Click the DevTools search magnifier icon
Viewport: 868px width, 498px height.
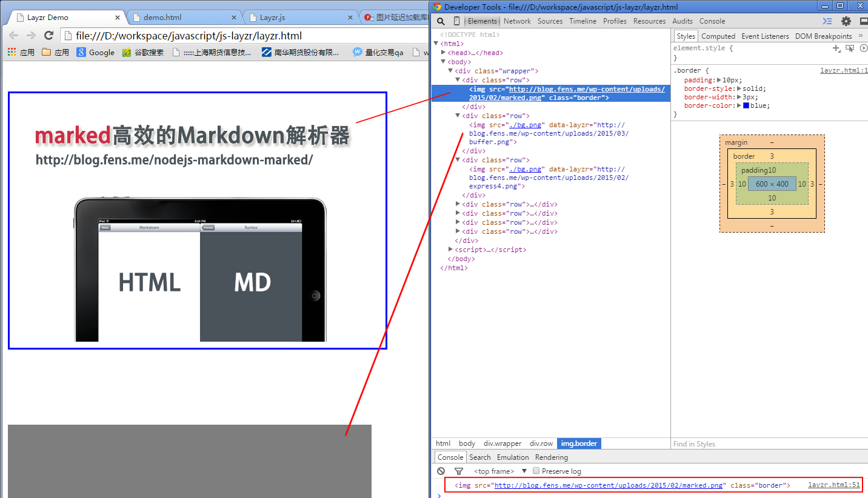(x=441, y=21)
